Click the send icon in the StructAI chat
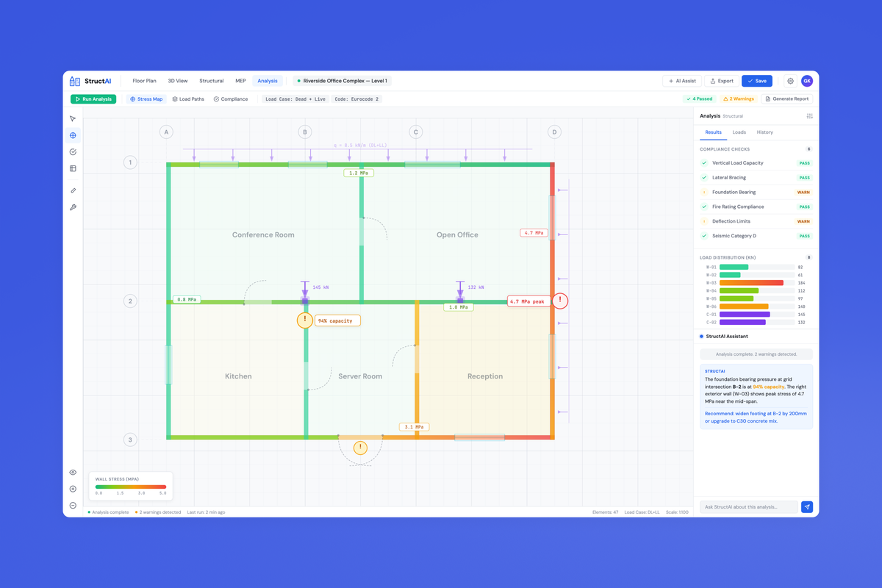 pyautogui.click(x=806, y=506)
